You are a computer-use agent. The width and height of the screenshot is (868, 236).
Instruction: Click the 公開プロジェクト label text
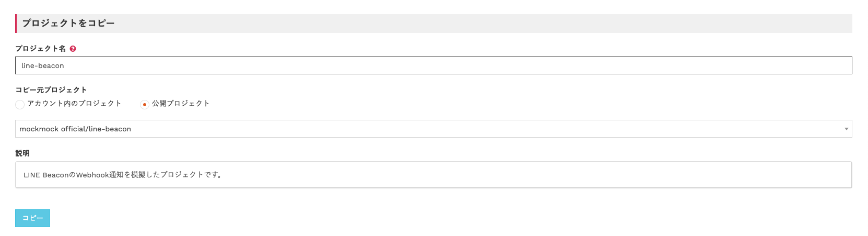pos(181,104)
